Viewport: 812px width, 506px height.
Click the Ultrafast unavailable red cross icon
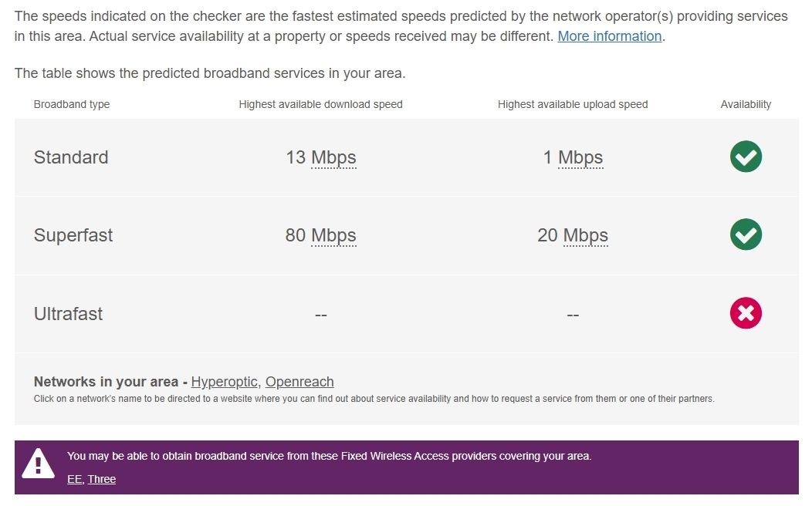click(x=746, y=313)
